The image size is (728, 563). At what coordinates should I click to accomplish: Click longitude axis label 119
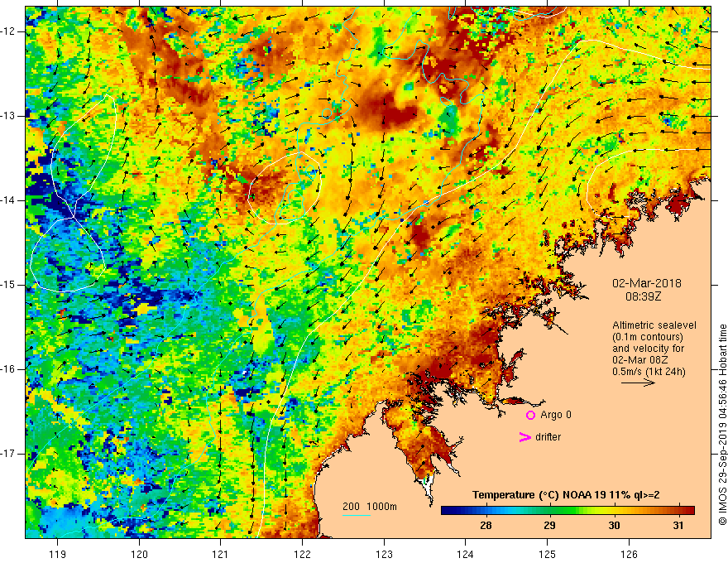[x=58, y=554]
